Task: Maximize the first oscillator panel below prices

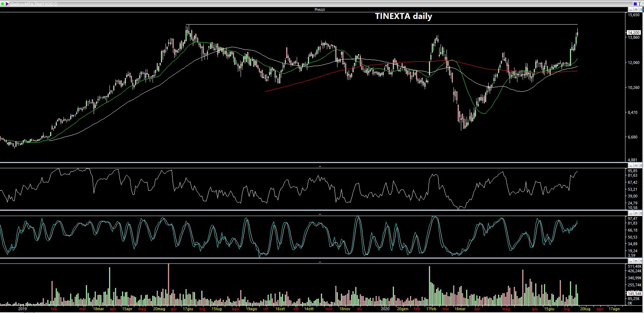Action: tap(636, 165)
